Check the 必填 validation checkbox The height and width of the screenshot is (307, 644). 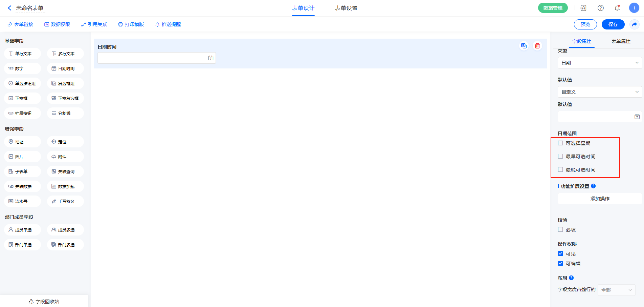[x=560, y=230]
